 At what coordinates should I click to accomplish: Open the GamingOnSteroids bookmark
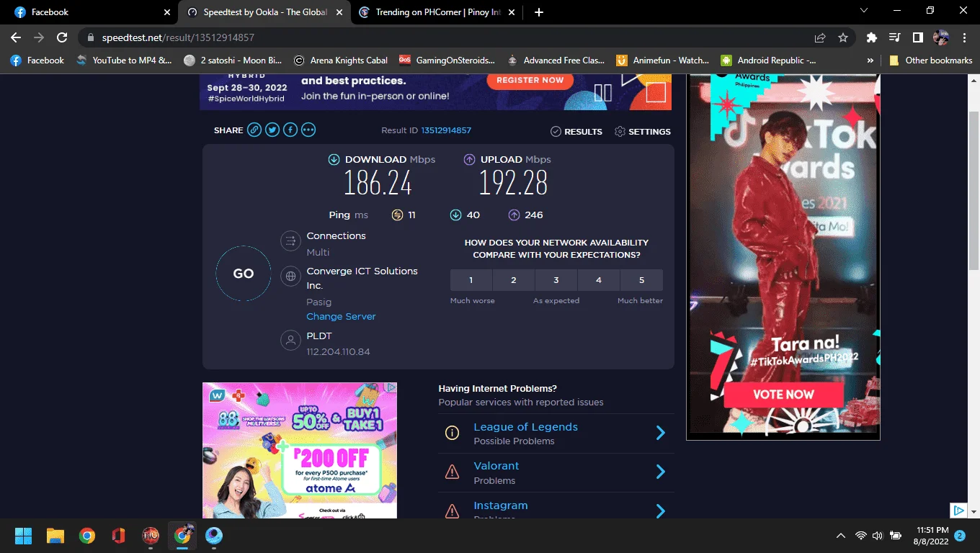pyautogui.click(x=447, y=60)
